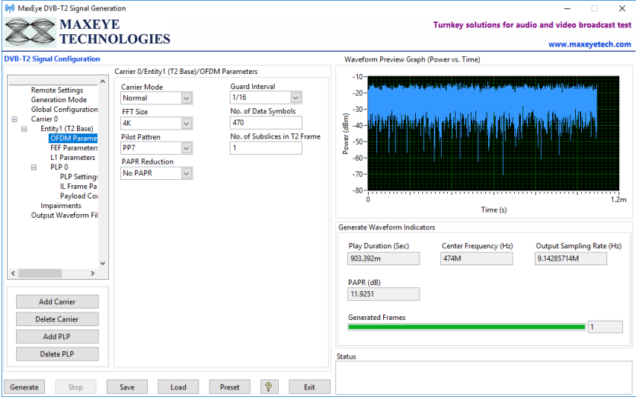Select L1 Parameters tree item

pyautogui.click(x=73, y=157)
